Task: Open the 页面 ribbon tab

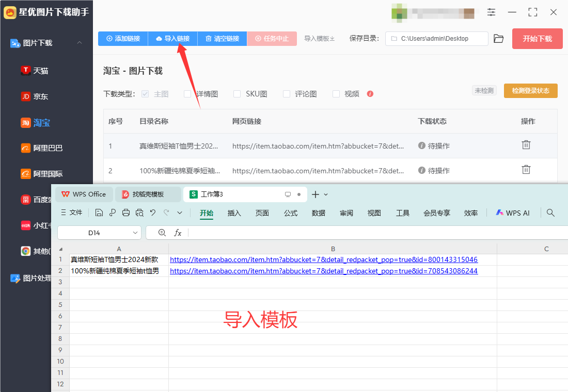Action: point(262,213)
